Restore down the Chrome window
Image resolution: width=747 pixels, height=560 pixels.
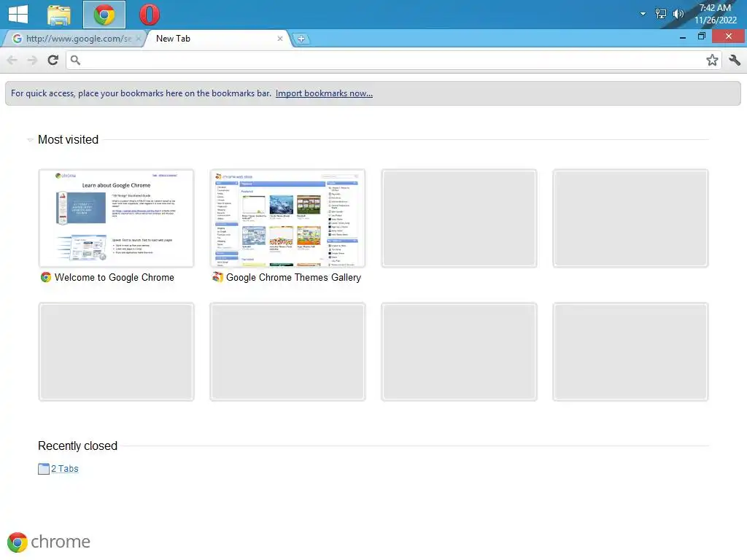click(701, 36)
